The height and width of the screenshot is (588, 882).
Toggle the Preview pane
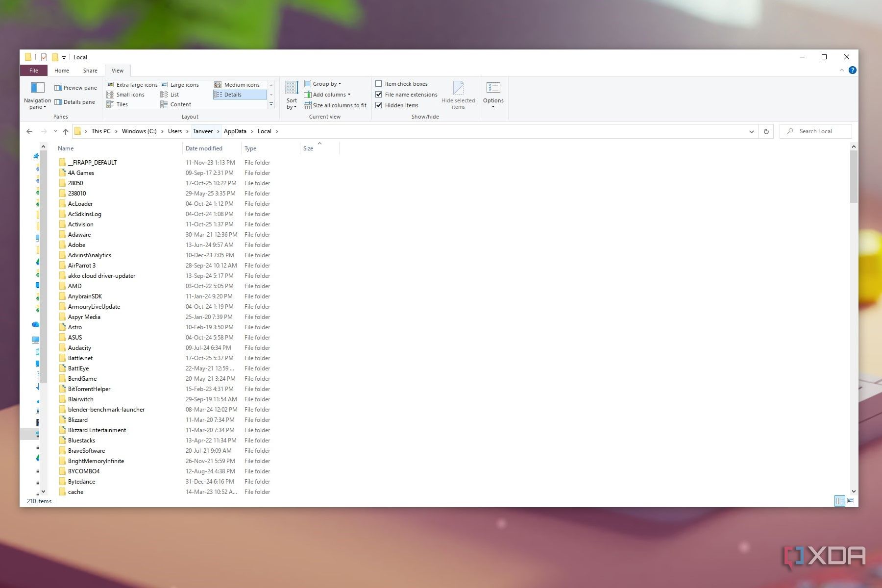click(75, 88)
